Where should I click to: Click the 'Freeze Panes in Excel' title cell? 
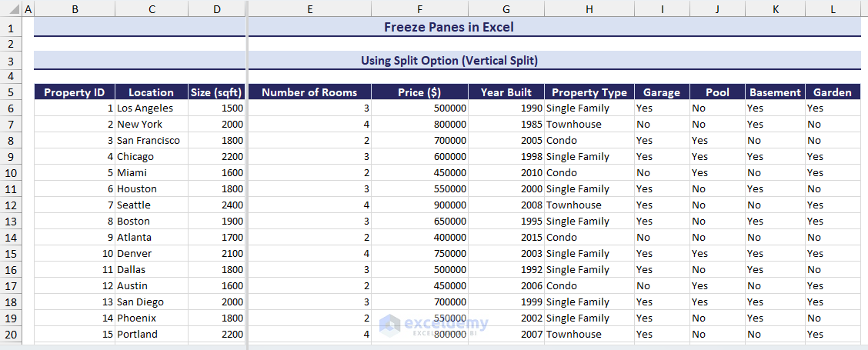point(448,28)
